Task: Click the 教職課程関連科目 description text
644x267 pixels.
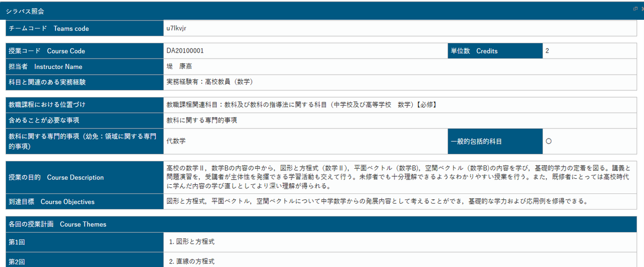Action: pos(301,104)
